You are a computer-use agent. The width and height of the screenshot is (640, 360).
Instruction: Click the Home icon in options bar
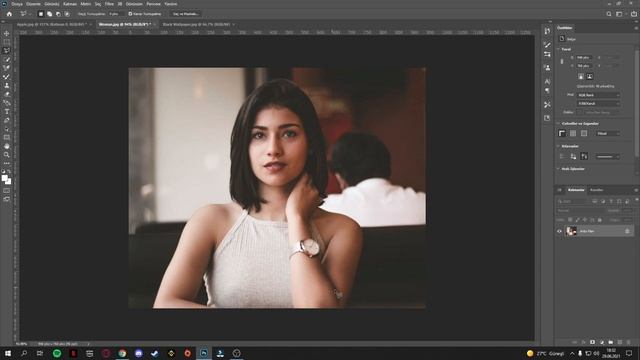coord(9,14)
